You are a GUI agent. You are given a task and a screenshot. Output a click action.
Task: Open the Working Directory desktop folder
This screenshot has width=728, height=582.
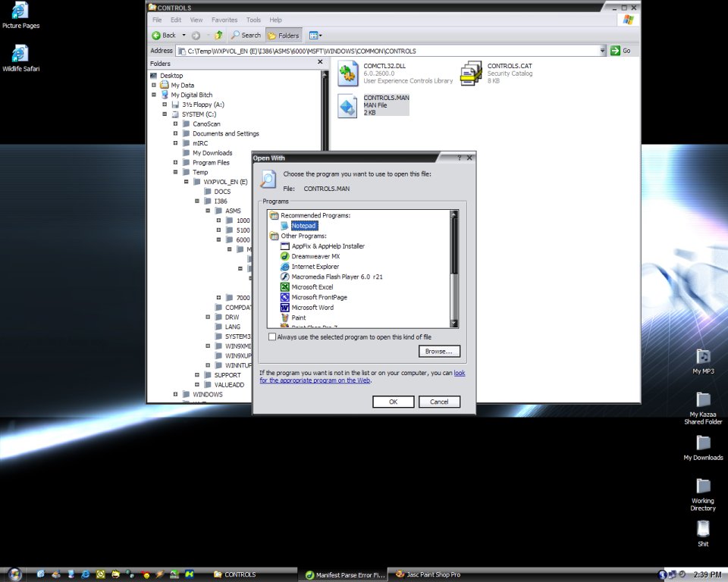704,495
